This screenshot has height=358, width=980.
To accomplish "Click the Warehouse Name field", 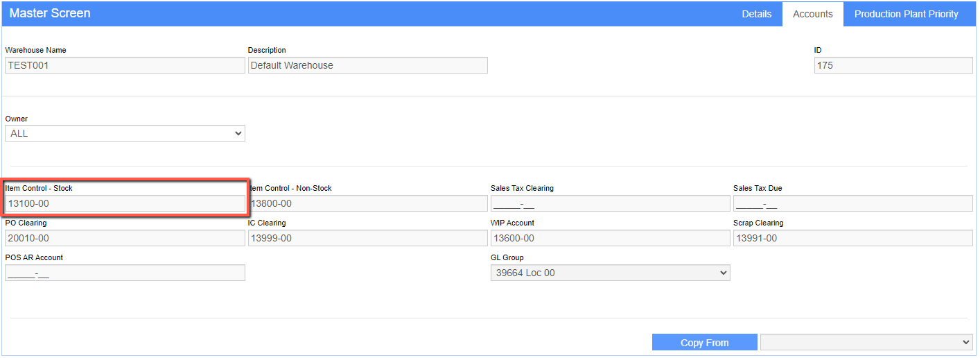I will (x=125, y=65).
